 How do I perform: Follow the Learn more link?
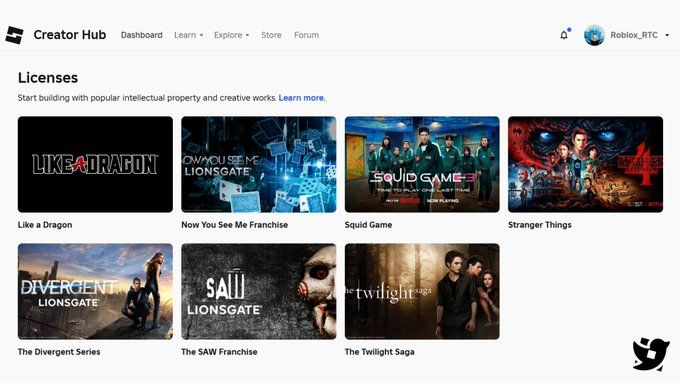coord(302,98)
